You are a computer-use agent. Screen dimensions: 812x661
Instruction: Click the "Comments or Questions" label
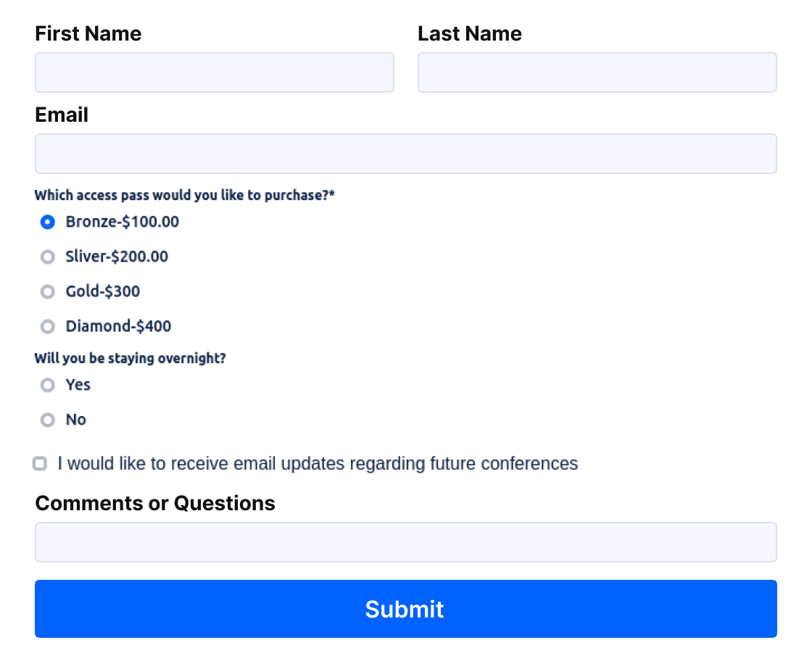[155, 503]
